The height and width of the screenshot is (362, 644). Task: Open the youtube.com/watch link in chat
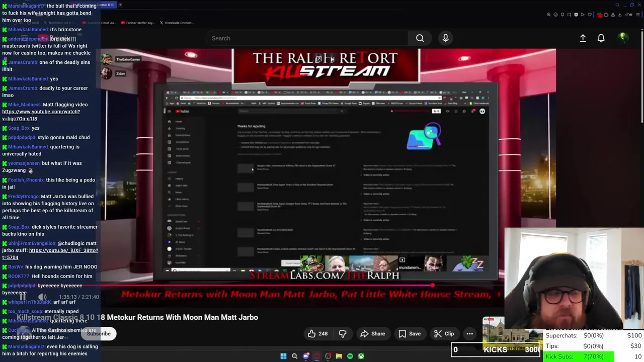[41, 115]
